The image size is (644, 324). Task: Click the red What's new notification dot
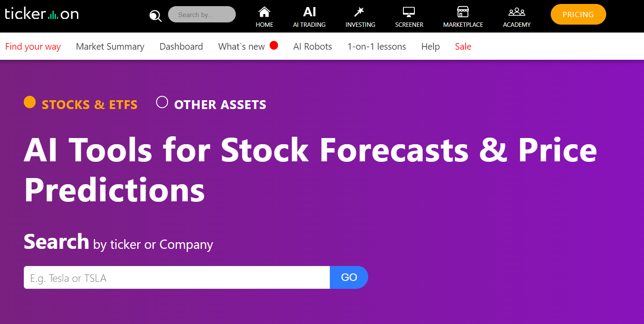[274, 45]
